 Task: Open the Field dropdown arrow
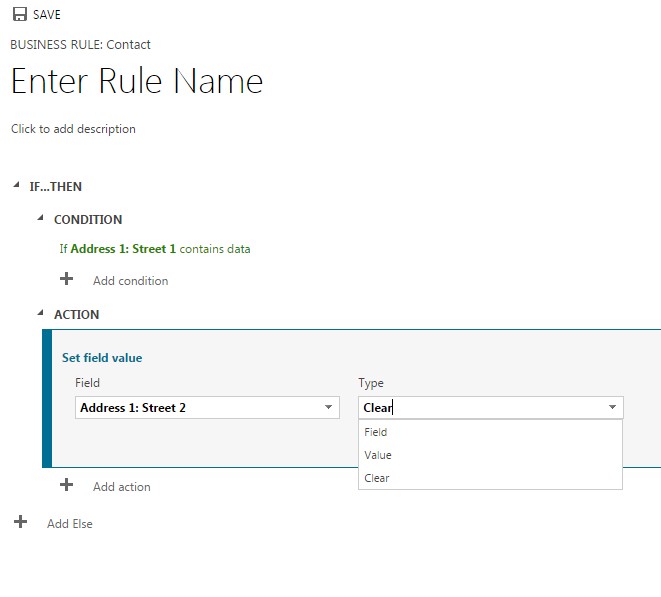coord(328,408)
